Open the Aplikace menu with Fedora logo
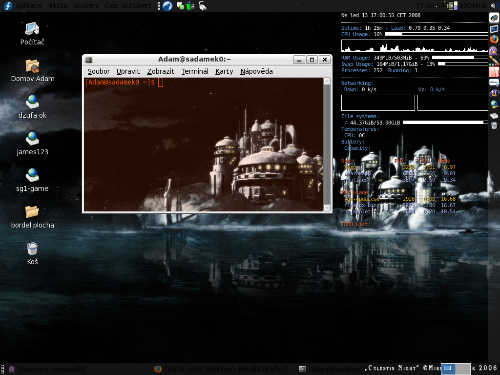 coord(23,6)
